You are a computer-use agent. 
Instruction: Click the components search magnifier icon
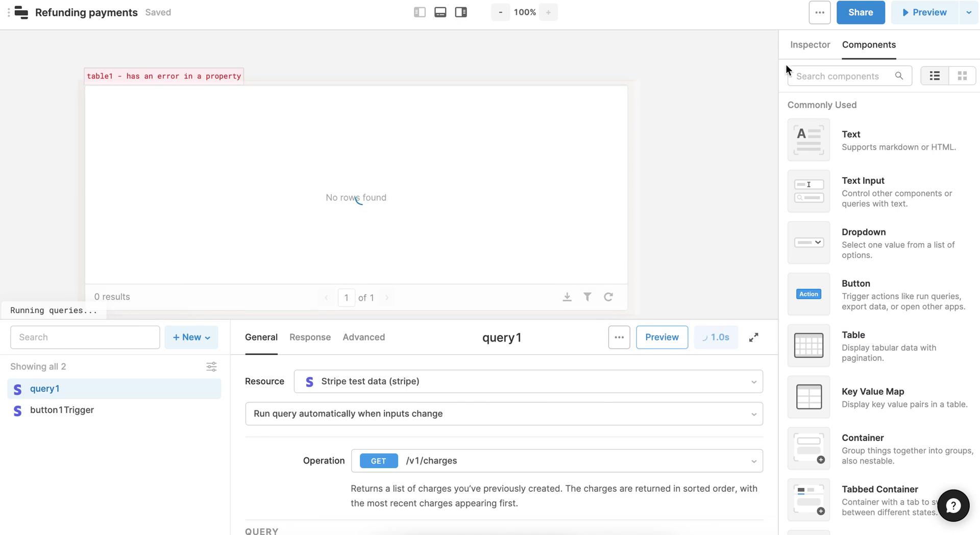point(899,76)
